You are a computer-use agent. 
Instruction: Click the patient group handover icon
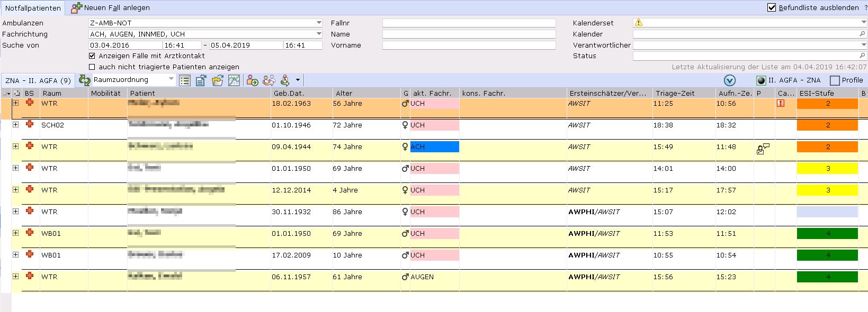[x=269, y=80]
